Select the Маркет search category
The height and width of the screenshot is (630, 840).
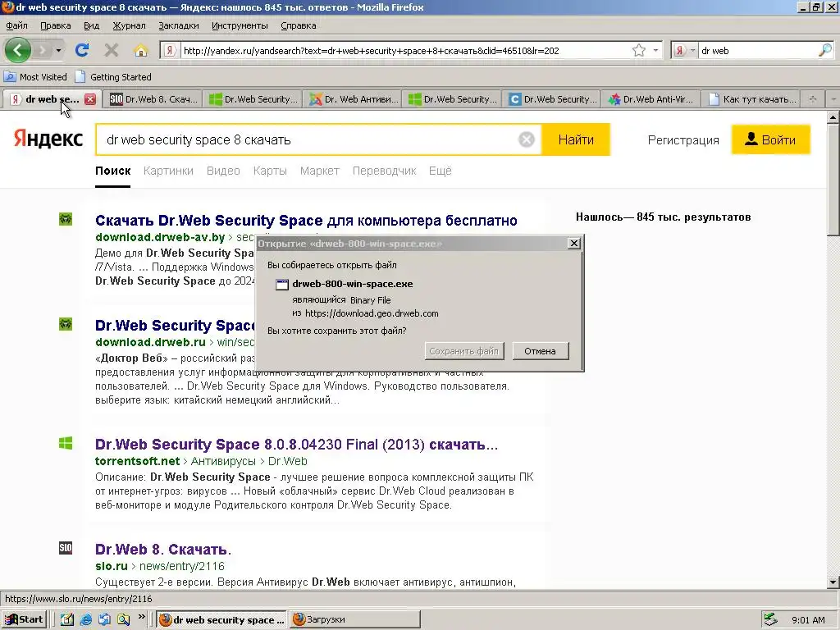tap(319, 171)
